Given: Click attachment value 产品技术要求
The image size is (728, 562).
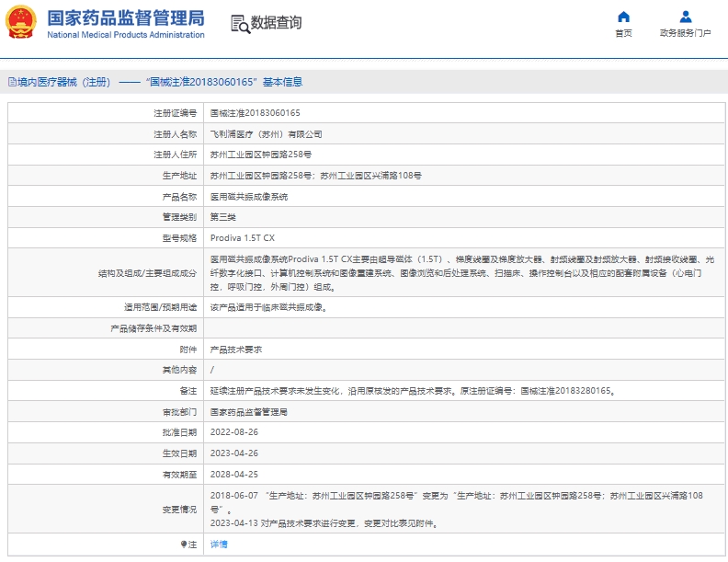Looking at the screenshot, I should pyautogui.click(x=236, y=350).
